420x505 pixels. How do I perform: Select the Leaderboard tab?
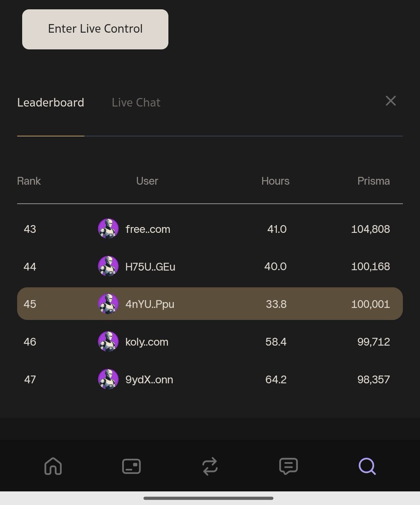coord(51,103)
